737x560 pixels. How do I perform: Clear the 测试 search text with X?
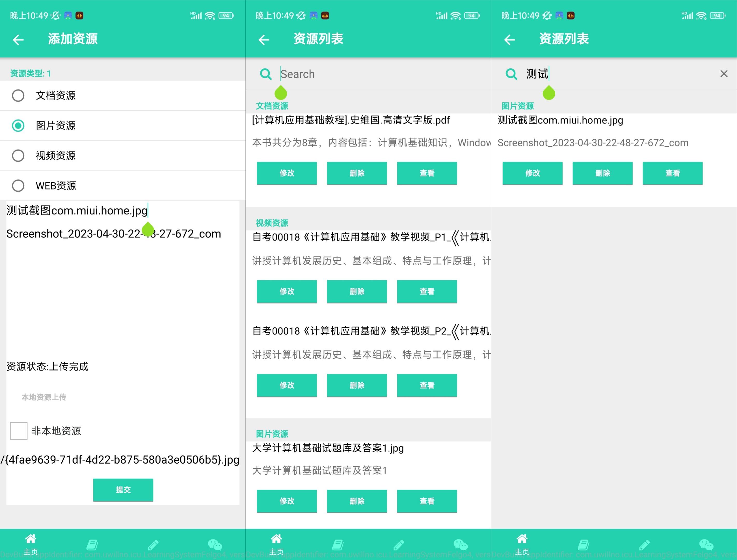pos(723,74)
